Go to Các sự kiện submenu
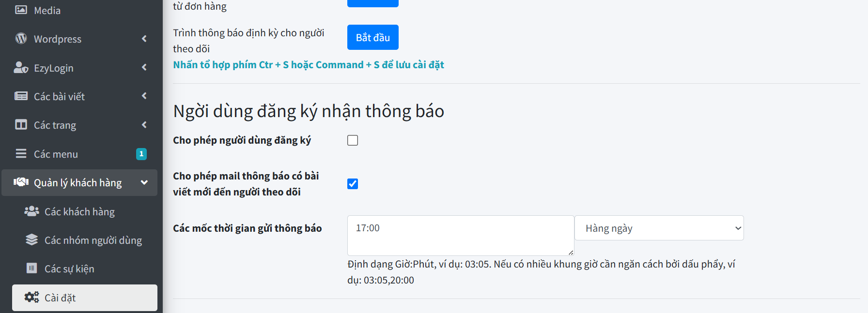Screen dimensions: 868x313 (x=85, y=268)
